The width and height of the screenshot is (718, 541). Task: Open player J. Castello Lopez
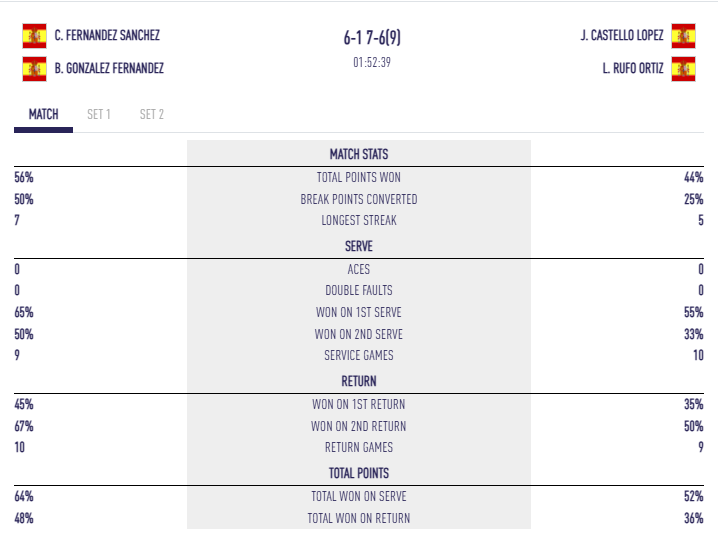pyautogui.click(x=621, y=36)
